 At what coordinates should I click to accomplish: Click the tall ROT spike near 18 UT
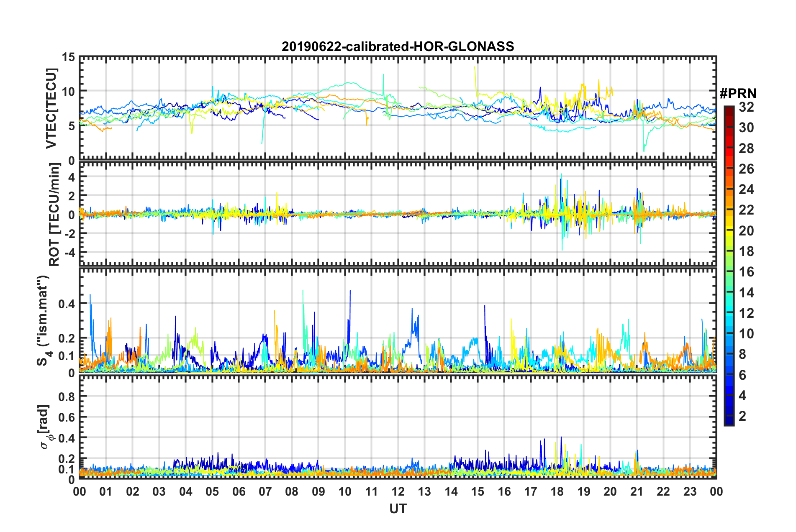point(562,212)
